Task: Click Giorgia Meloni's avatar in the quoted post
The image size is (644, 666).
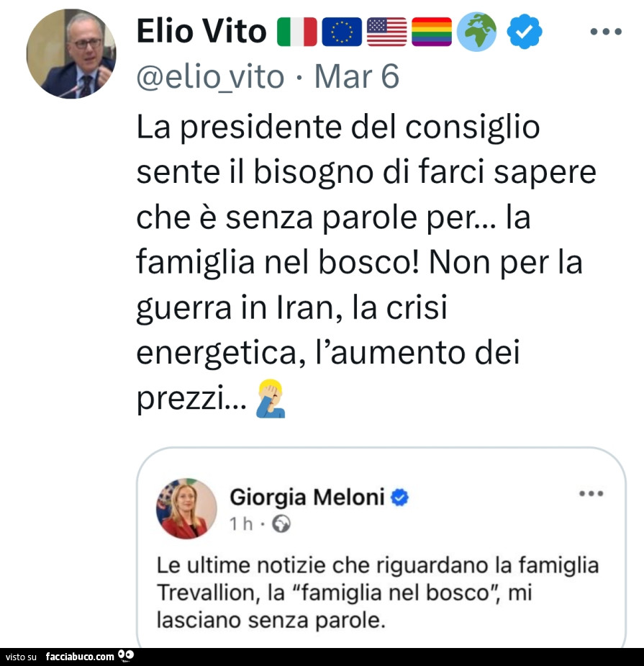Action: click(186, 508)
